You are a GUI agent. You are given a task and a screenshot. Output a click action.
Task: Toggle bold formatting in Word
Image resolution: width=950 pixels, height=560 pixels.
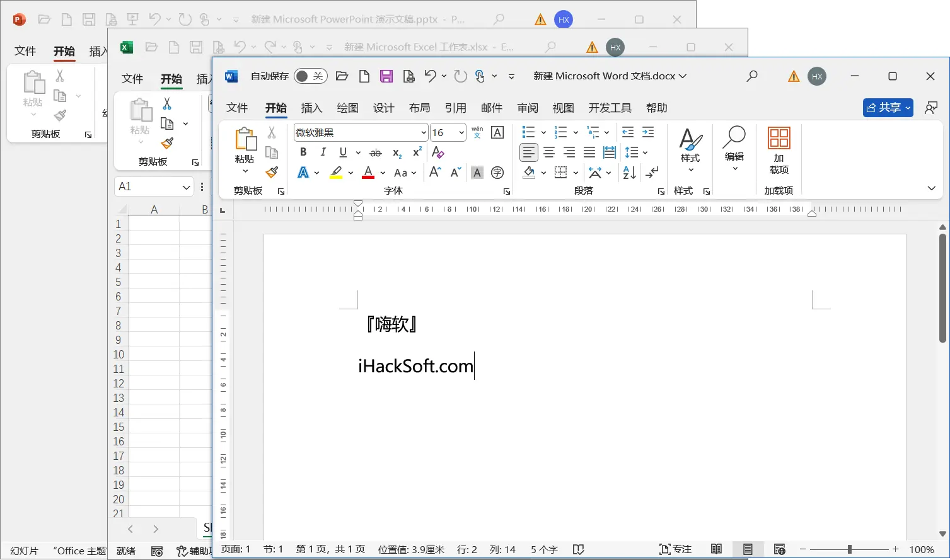pyautogui.click(x=303, y=152)
